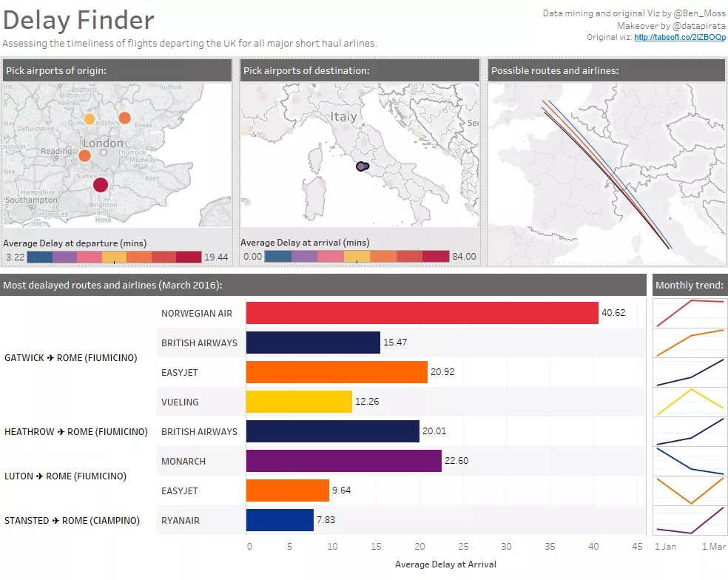728x580 pixels.
Task: Click the 'Average Delay at departure (mins)' legend title
Action: pos(75,243)
